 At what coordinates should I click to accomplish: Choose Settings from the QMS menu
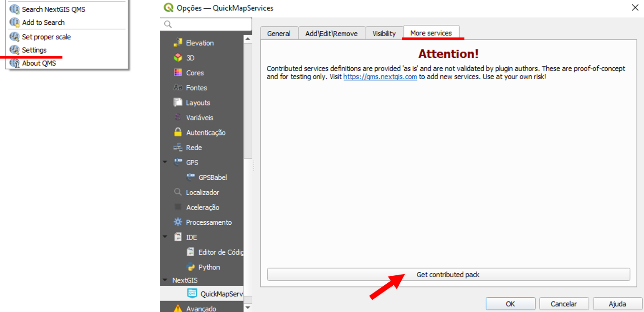[34, 50]
